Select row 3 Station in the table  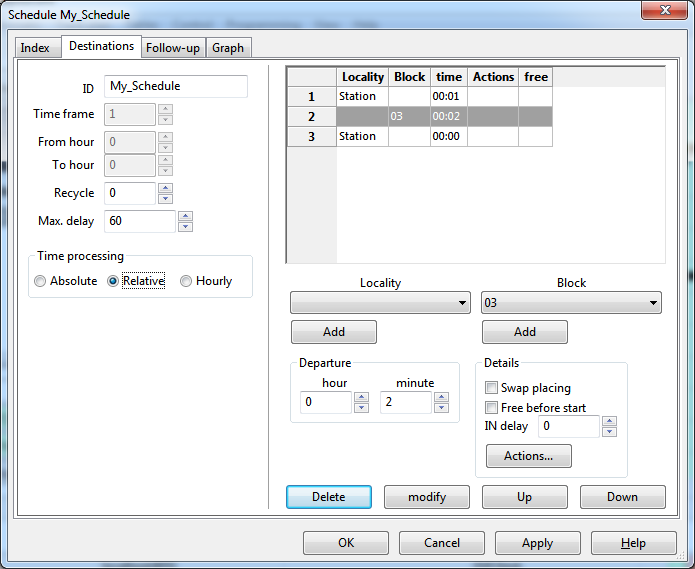(x=358, y=137)
